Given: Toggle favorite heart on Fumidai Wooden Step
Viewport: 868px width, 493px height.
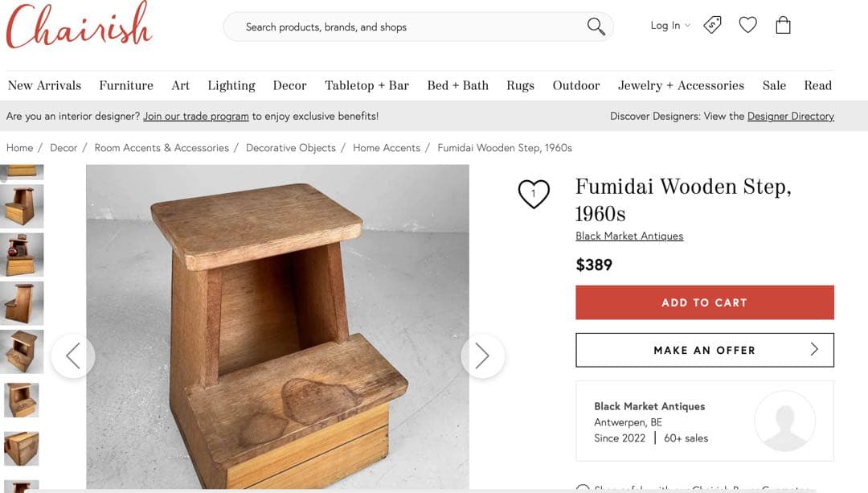Looking at the screenshot, I should (534, 194).
